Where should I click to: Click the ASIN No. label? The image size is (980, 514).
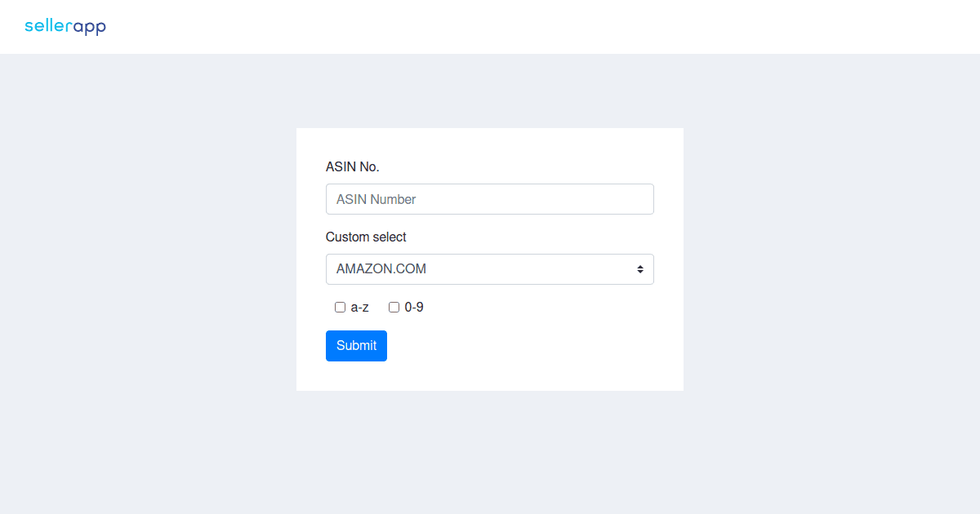coord(353,166)
